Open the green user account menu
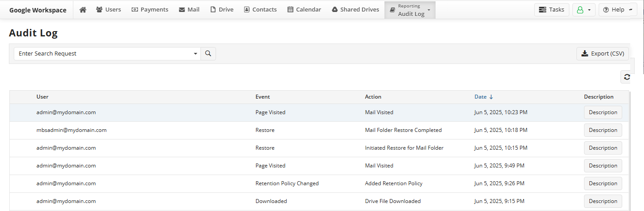Screen dimensions: 644x211 point(584,10)
